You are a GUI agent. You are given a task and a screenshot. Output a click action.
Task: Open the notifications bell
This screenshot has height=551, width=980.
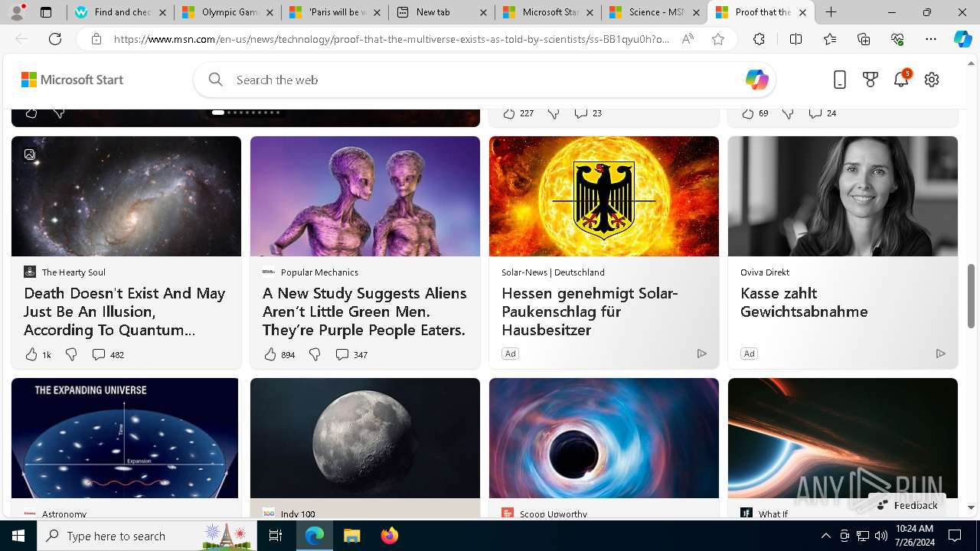(x=901, y=80)
